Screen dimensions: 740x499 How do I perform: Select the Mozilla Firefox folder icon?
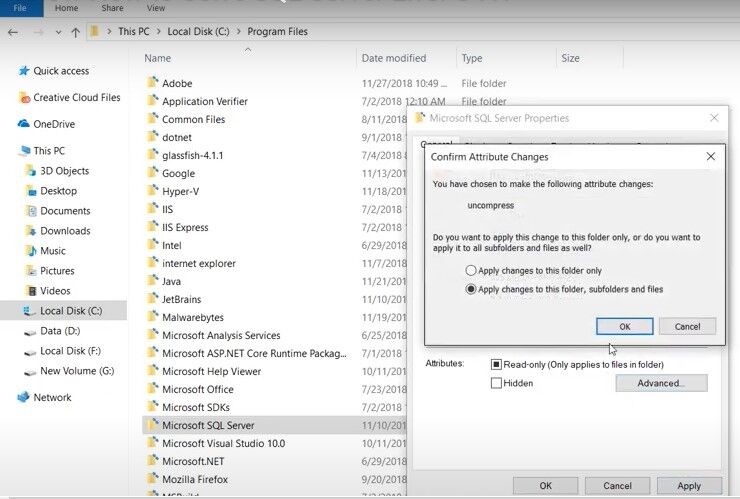click(x=152, y=479)
